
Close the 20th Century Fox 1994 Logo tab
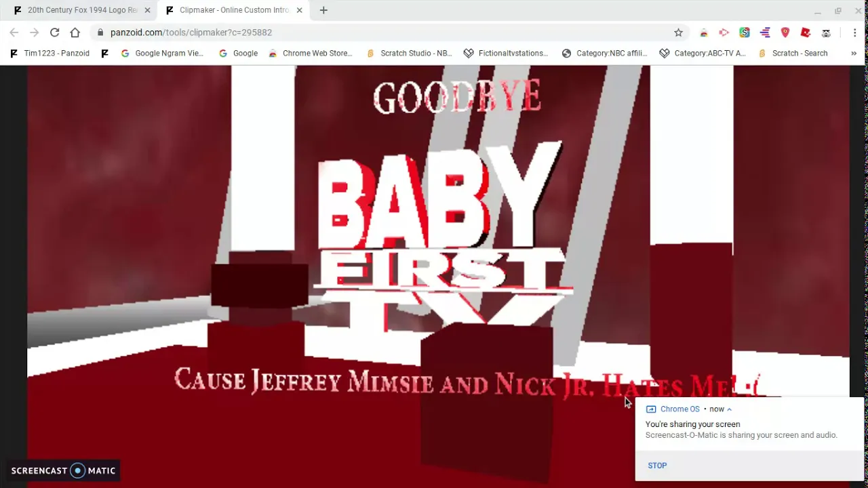[147, 10]
